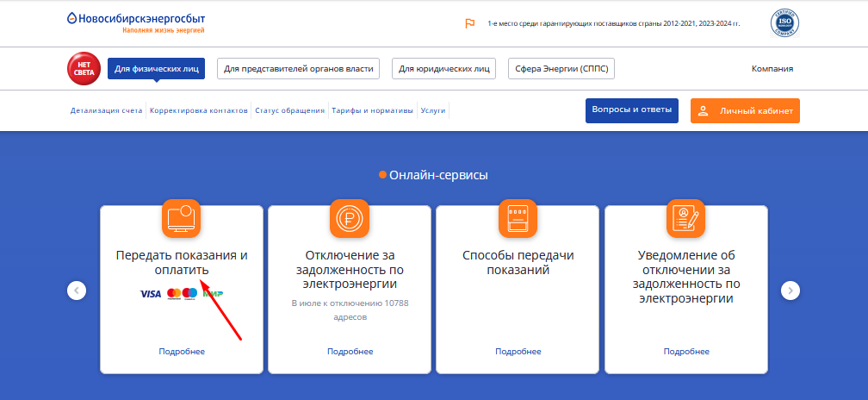Screen dimensions: 868x400
Task: Click the Новосибирскэнергосбыт logo
Action: click(x=136, y=22)
